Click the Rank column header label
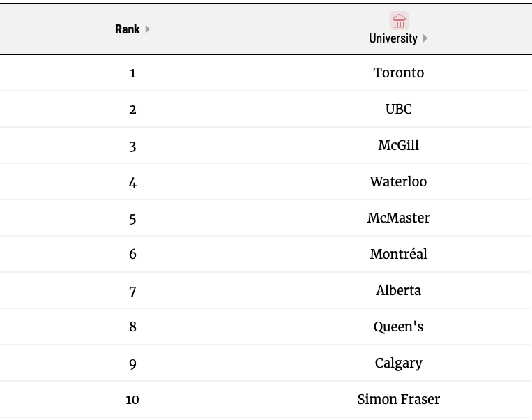 [127, 29]
